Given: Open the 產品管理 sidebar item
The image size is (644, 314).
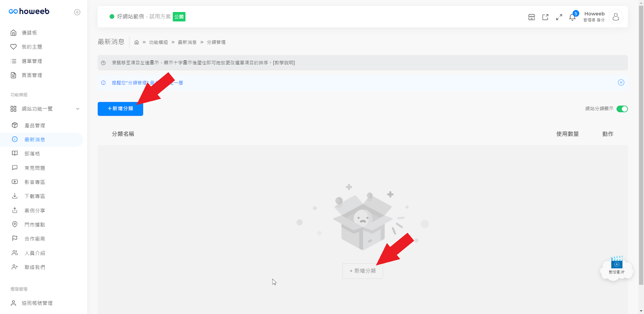Looking at the screenshot, I should [x=35, y=125].
